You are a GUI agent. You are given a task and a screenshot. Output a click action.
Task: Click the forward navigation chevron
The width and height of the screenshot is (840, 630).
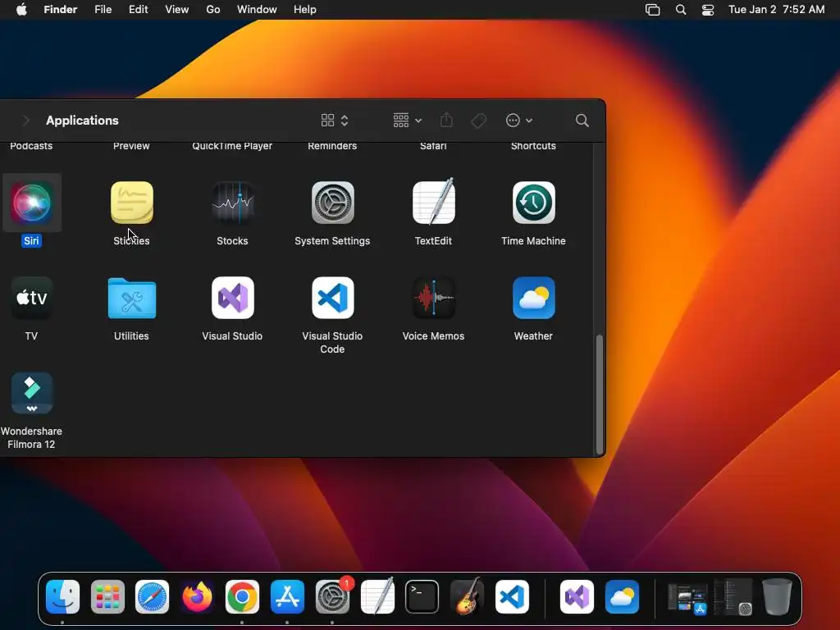pos(25,121)
